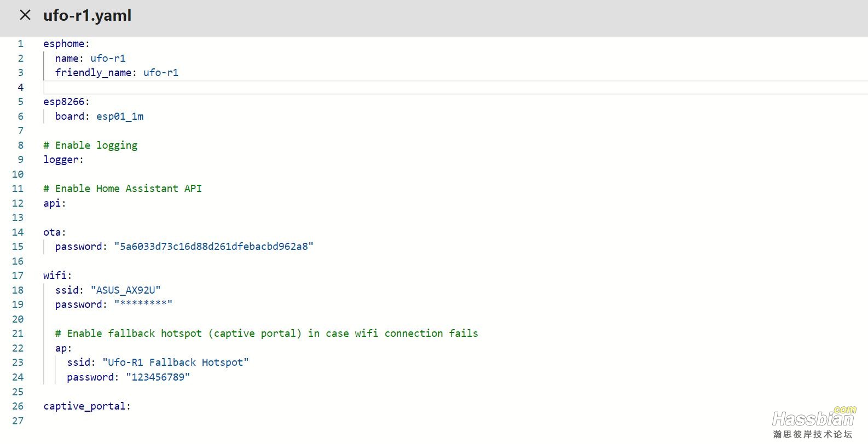Click the empty line 4 in the editor

point(455,87)
